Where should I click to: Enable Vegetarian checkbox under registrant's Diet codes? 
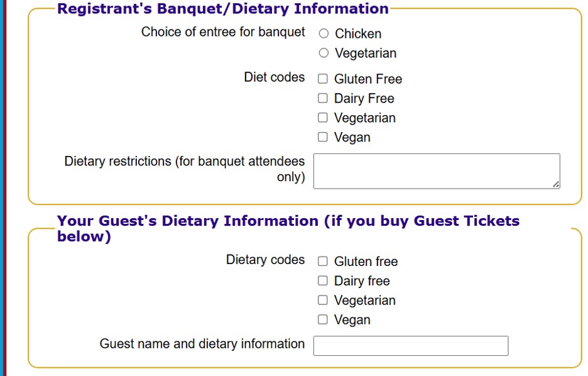tap(323, 118)
